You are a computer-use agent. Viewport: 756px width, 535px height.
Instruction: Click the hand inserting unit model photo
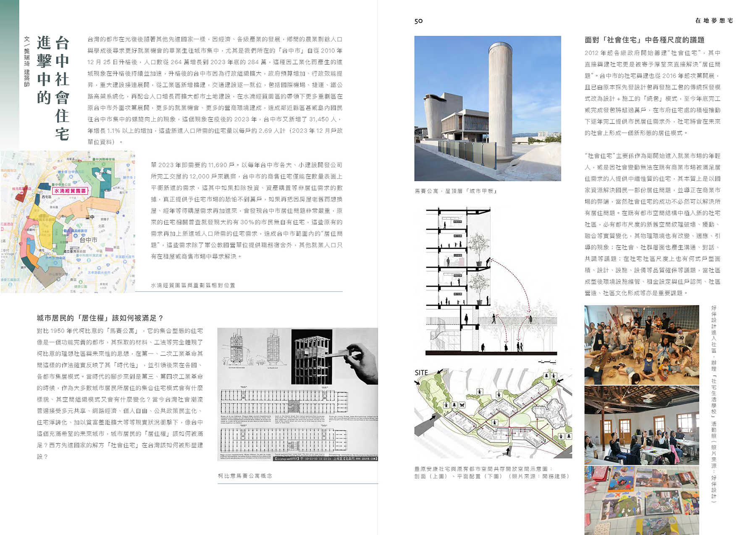tap(334, 356)
